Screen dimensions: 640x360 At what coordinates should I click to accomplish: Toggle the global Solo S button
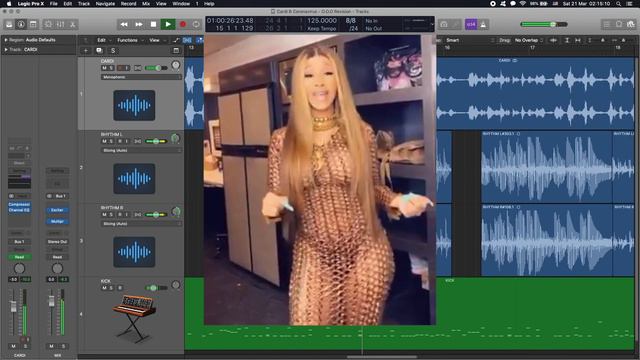click(x=113, y=51)
